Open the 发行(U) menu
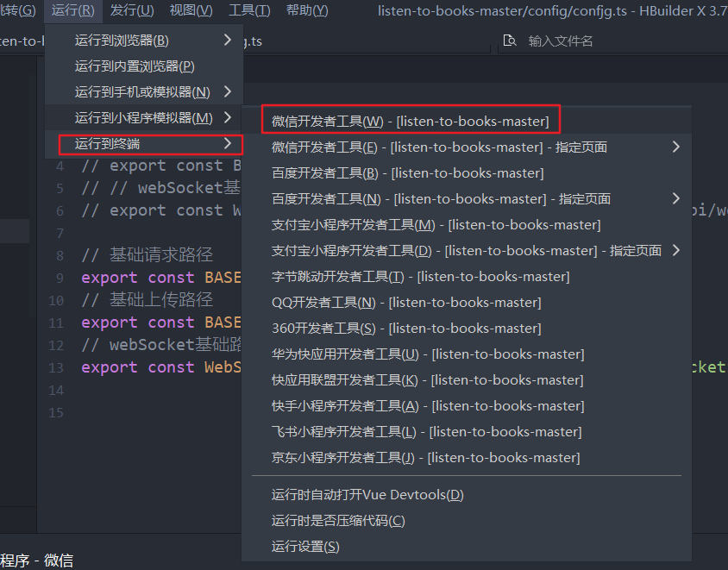The width and height of the screenshot is (728, 570). coord(132,10)
